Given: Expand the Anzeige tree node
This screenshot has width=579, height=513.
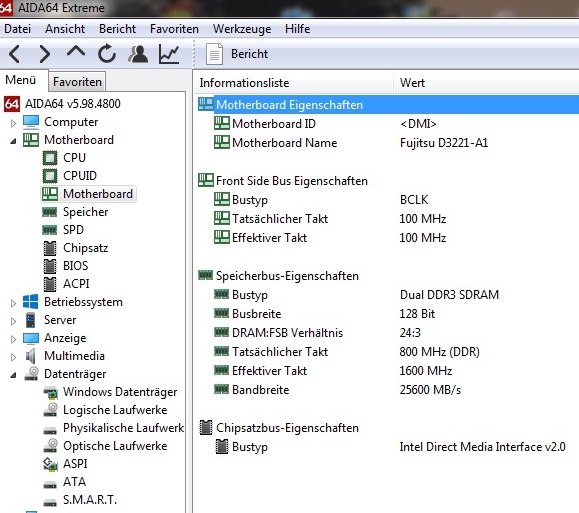Looking at the screenshot, I should tap(13, 339).
